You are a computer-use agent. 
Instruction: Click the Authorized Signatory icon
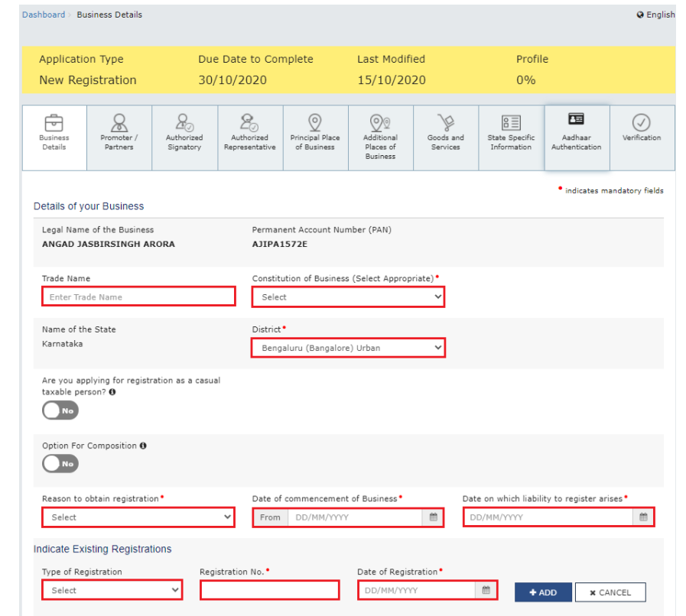tap(184, 122)
